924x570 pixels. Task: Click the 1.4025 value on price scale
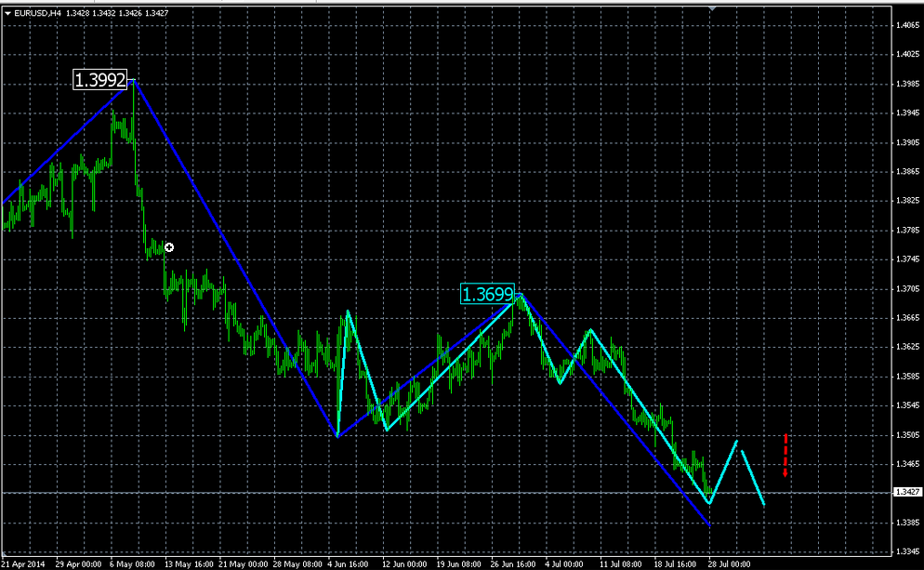(x=907, y=54)
